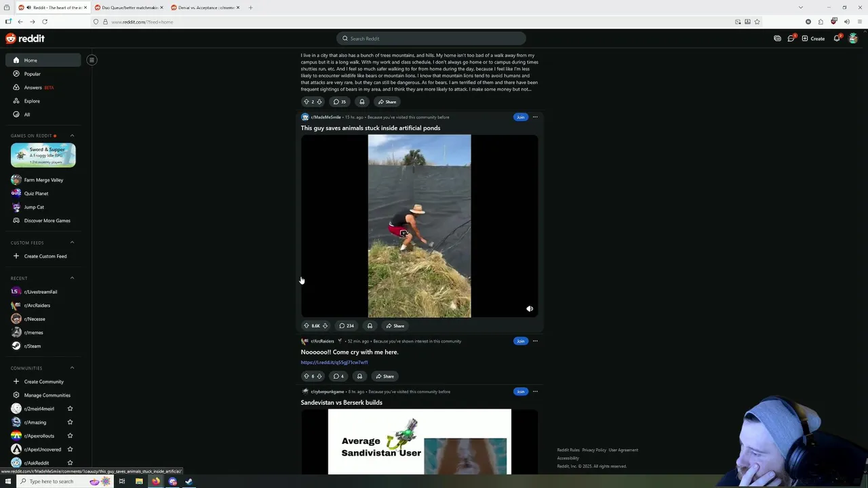Click the Search Reddit field
This screenshot has width=868, height=488.
(x=431, y=39)
